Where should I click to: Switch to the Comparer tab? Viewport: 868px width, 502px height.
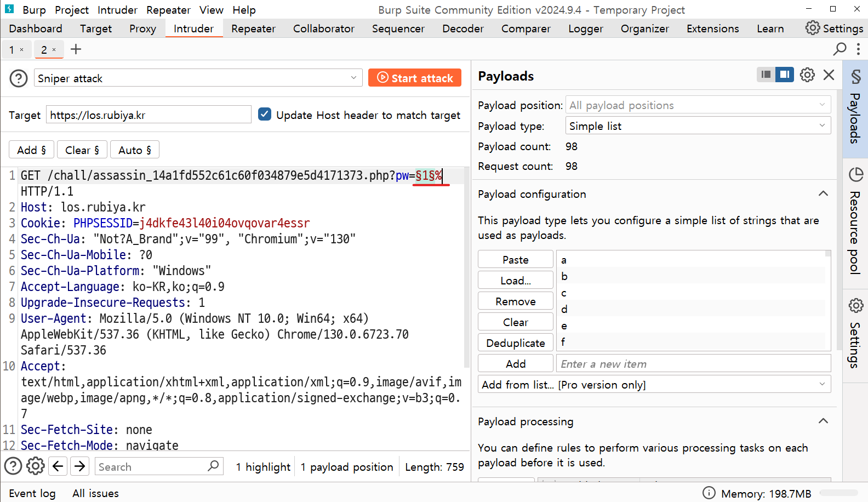point(526,28)
